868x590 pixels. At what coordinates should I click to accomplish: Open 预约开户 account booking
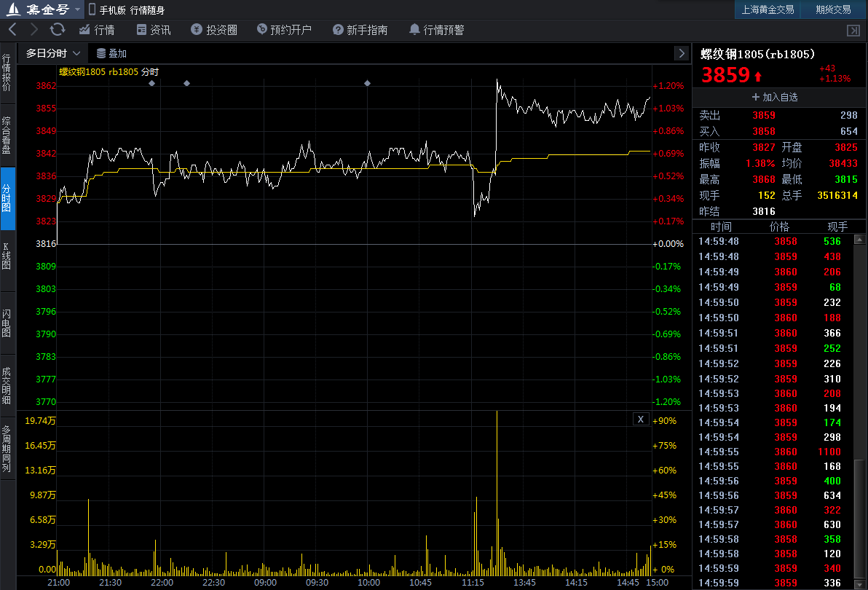click(284, 30)
